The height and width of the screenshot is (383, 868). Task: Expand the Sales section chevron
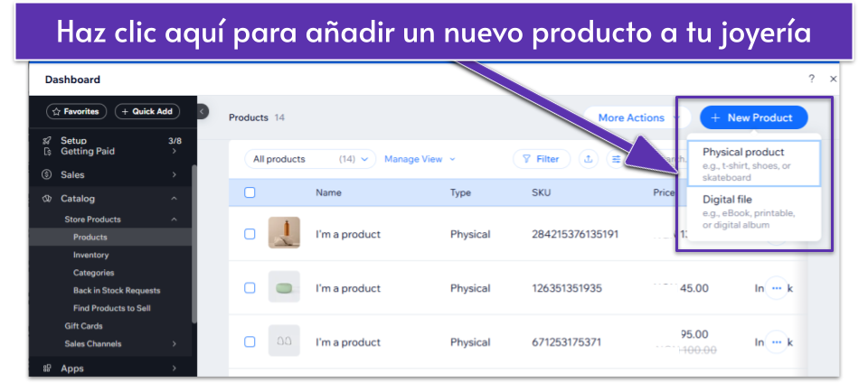[174, 174]
